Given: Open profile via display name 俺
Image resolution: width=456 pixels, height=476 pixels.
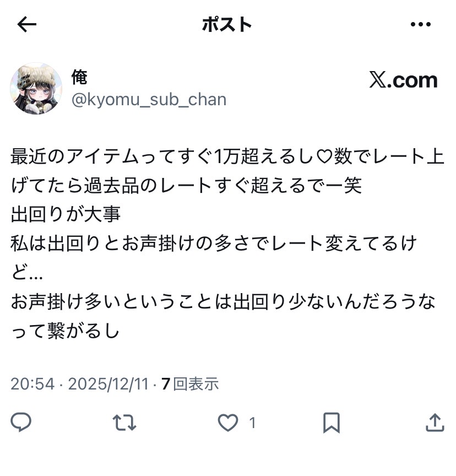Looking at the screenshot, I should pos(79,77).
